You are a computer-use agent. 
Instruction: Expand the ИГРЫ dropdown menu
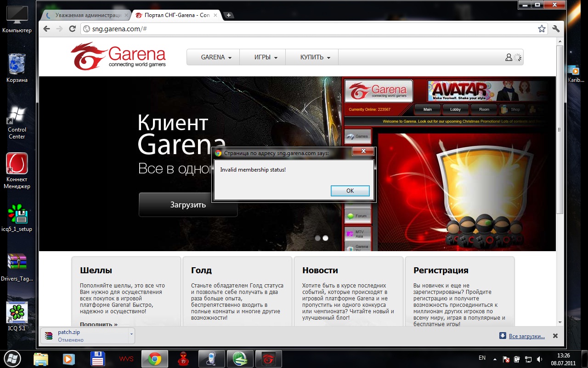point(266,57)
